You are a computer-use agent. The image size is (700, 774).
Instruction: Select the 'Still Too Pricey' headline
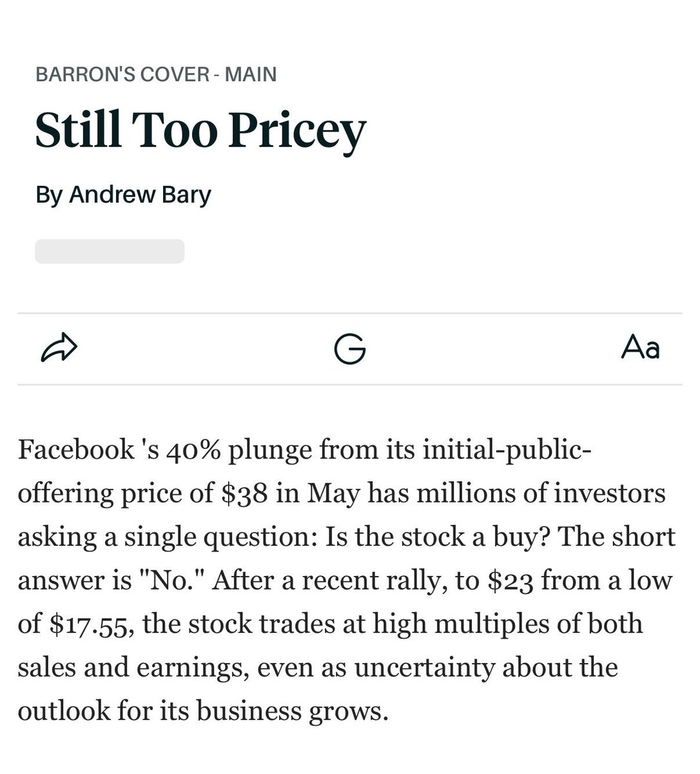[200, 131]
